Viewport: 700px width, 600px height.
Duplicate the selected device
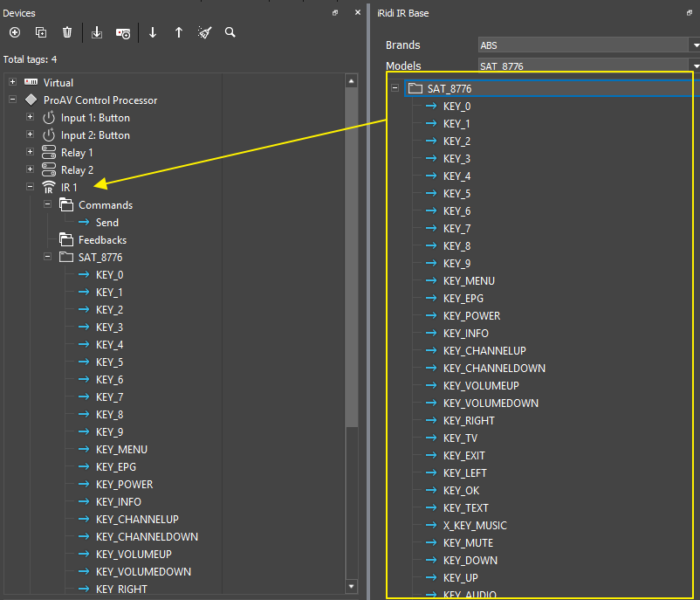coord(40,32)
